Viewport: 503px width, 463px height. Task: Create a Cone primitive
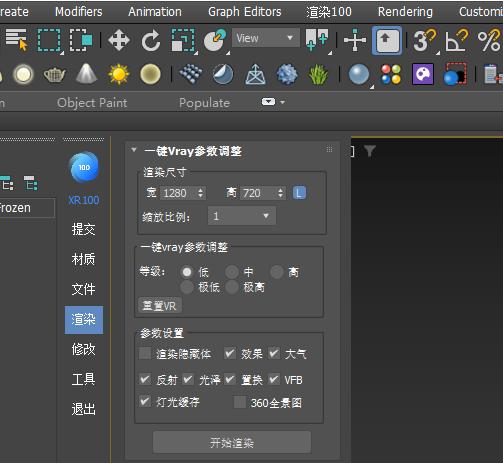click(86, 73)
